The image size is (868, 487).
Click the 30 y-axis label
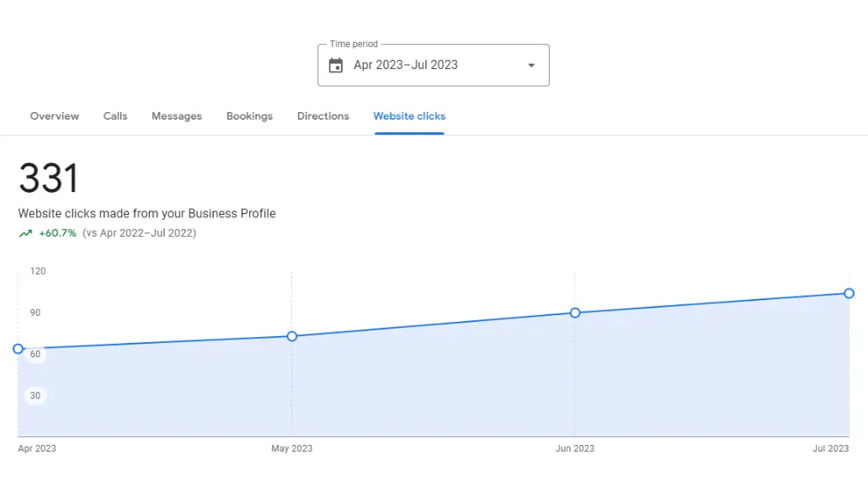35,396
